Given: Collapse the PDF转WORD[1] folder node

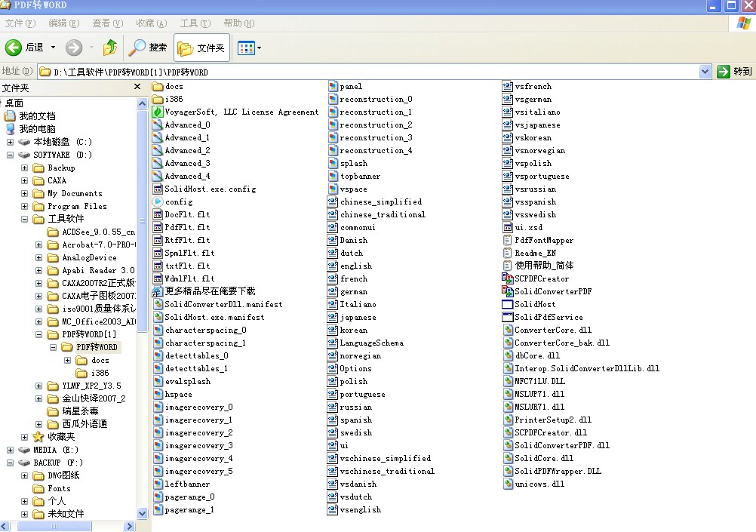Looking at the screenshot, I should pyautogui.click(x=39, y=334).
